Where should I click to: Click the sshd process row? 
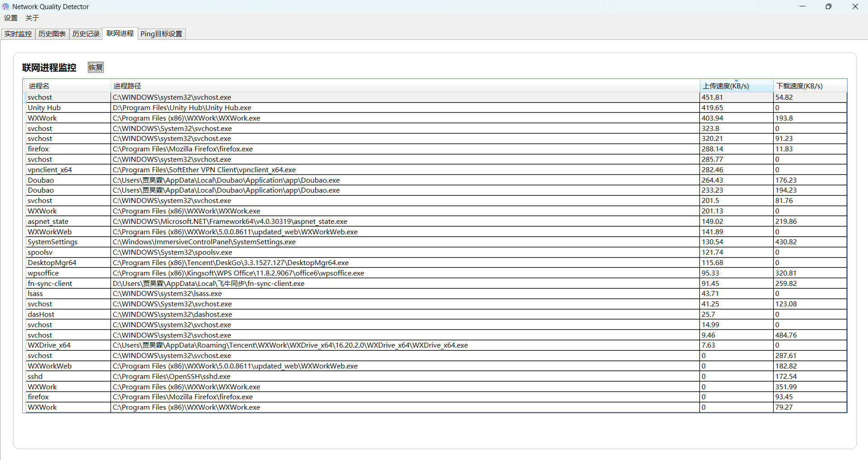coord(35,377)
